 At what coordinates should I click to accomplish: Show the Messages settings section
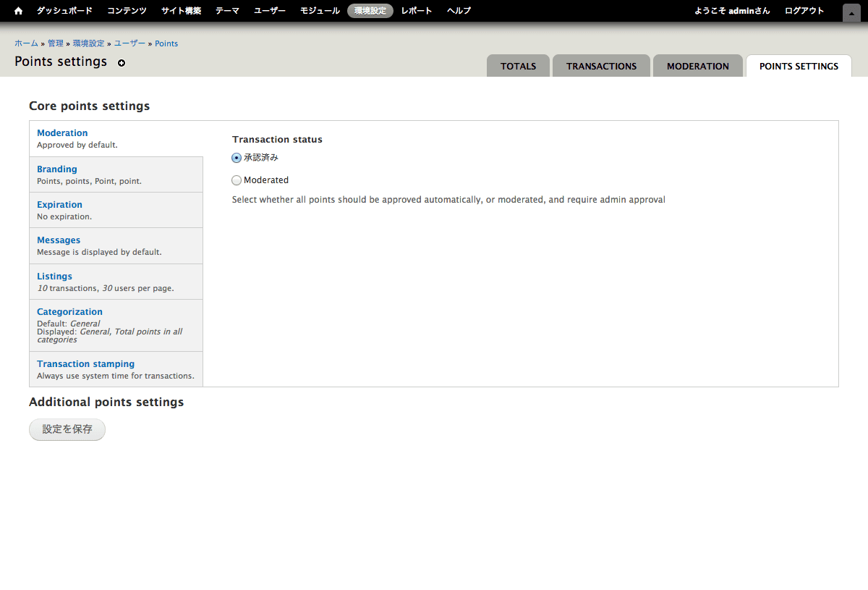[59, 240]
